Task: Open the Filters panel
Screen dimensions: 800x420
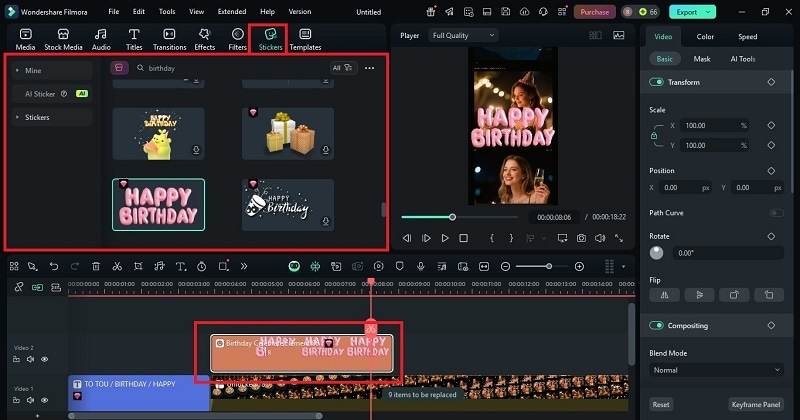Action: tap(237, 39)
